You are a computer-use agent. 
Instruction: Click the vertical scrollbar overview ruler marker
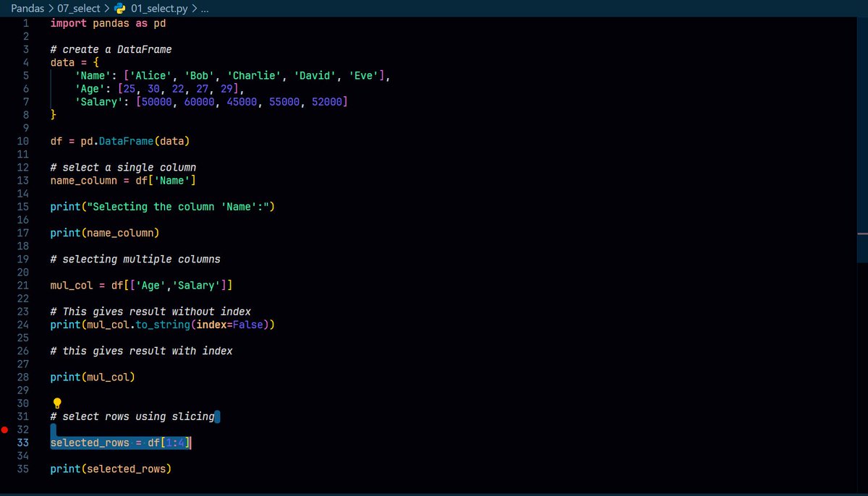[x=861, y=234]
